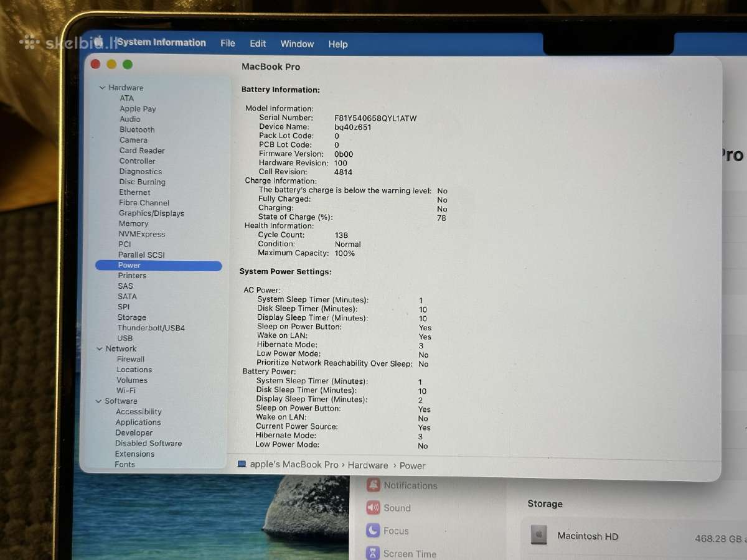The image size is (747, 560).
Task: Click the System Power Settings heading
Action: point(285,272)
